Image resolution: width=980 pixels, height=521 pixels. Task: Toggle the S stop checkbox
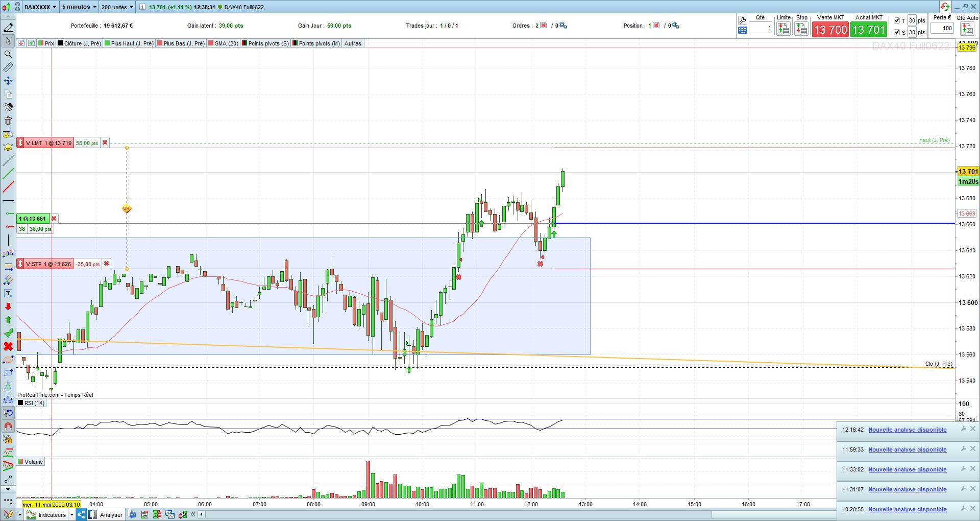(x=897, y=32)
